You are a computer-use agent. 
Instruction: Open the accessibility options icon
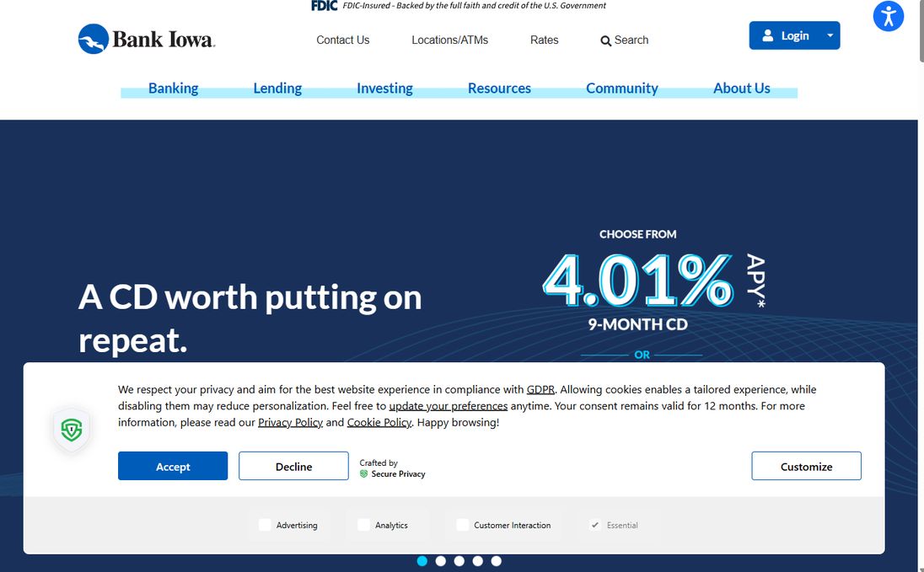pos(888,17)
